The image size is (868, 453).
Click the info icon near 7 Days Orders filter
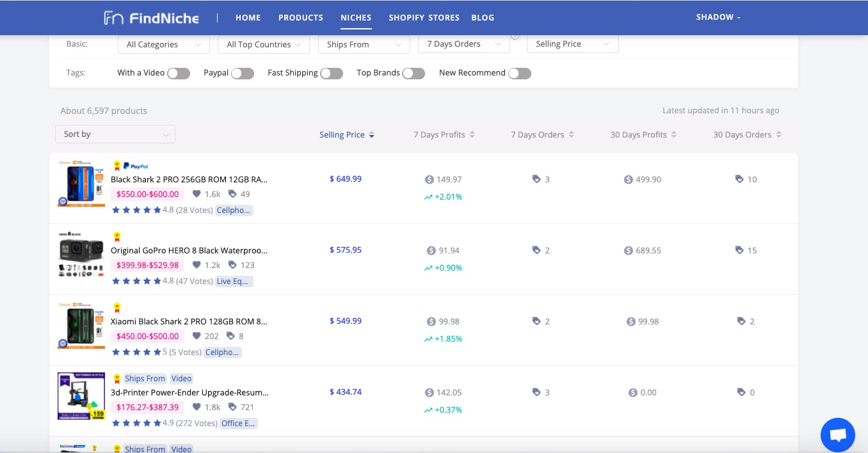(515, 36)
